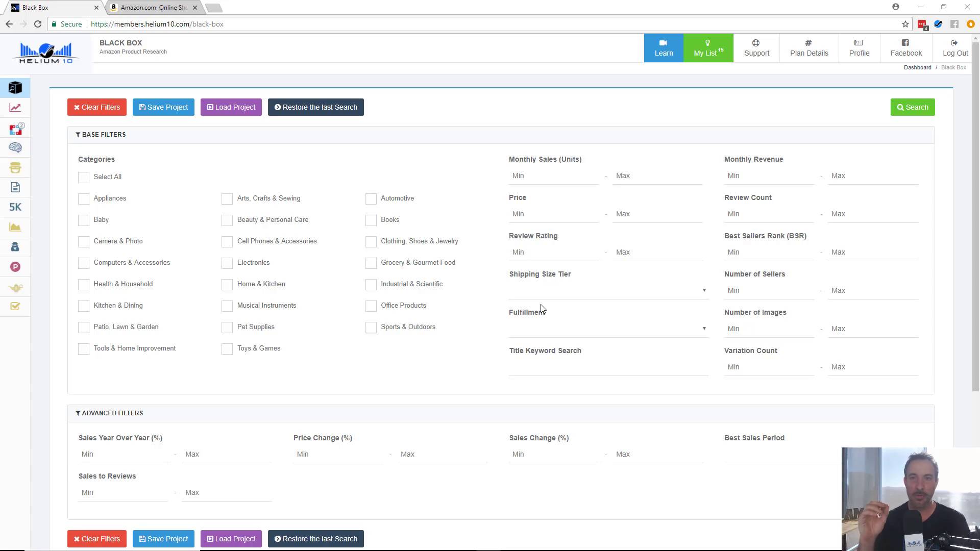Select the Toys & Games category checkbox

pyautogui.click(x=227, y=348)
